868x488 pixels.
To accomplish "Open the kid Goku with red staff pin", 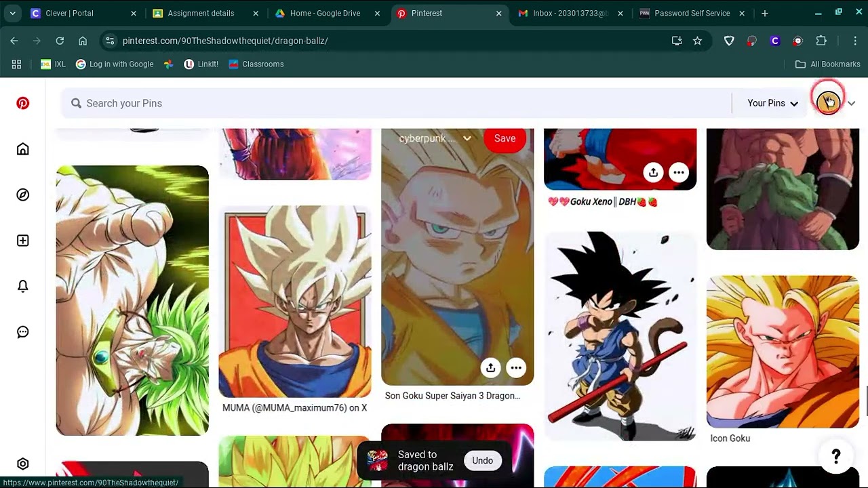I will click(x=620, y=336).
